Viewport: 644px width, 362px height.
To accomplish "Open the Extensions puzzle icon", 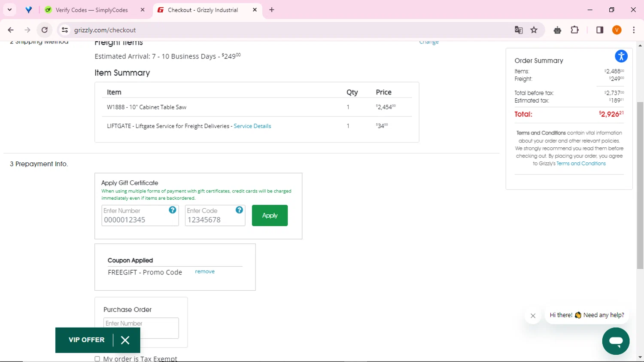I will coord(574,30).
